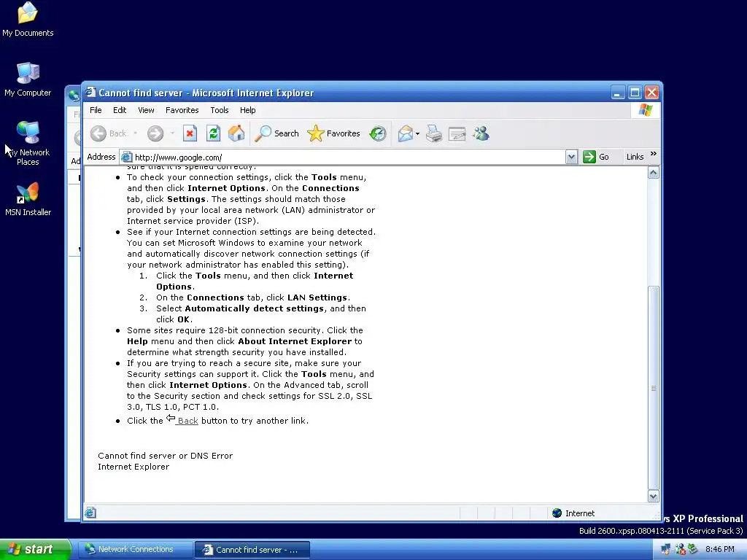This screenshot has width=747, height=560.
Task: Open the History clock icon
Action: pos(378,134)
